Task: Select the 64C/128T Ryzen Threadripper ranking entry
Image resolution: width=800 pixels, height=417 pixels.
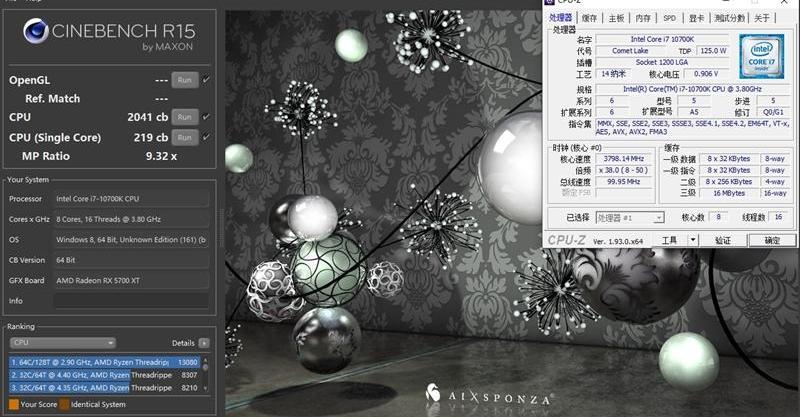Action: point(104,362)
